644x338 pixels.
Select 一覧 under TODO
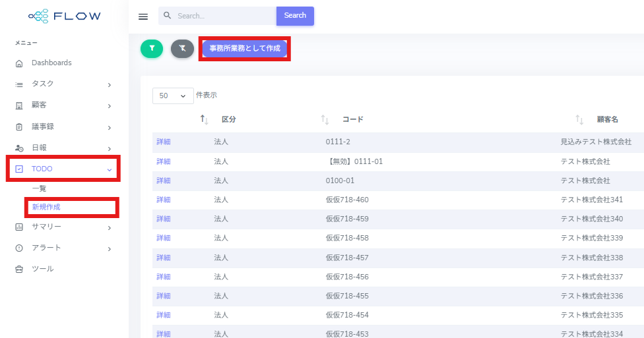[40, 188]
